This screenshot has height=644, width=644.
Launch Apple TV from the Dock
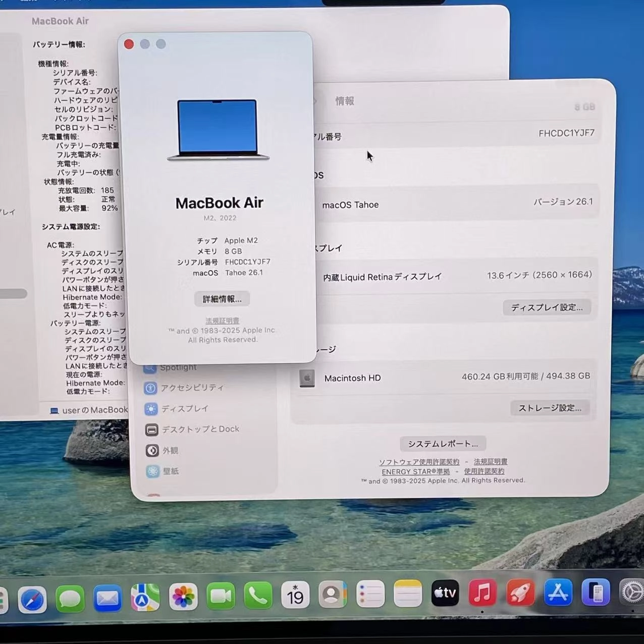[445, 593]
